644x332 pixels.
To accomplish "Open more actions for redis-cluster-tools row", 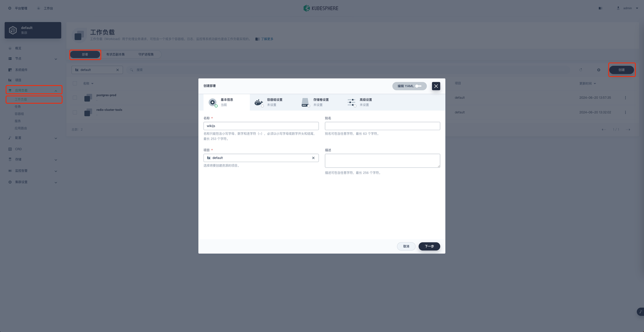I will (625, 112).
